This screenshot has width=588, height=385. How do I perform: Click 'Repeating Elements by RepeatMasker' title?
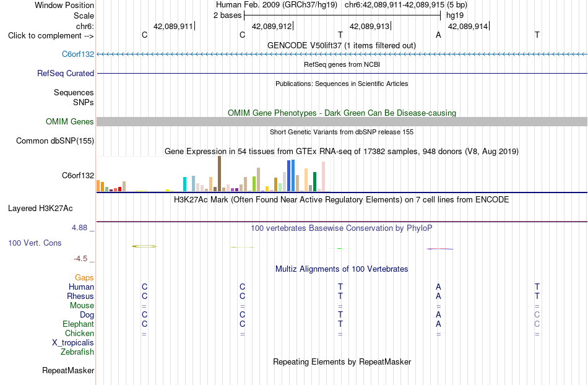(342, 361)
